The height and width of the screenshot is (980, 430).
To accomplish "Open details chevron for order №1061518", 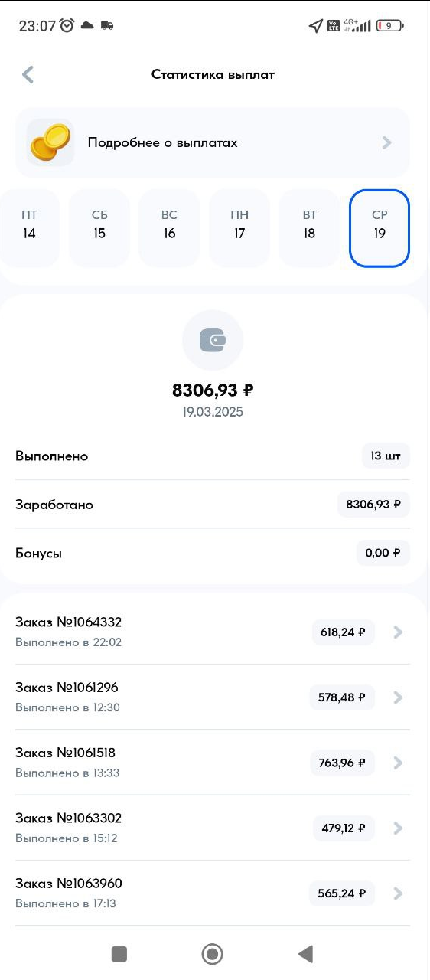I will pos(398,763).
